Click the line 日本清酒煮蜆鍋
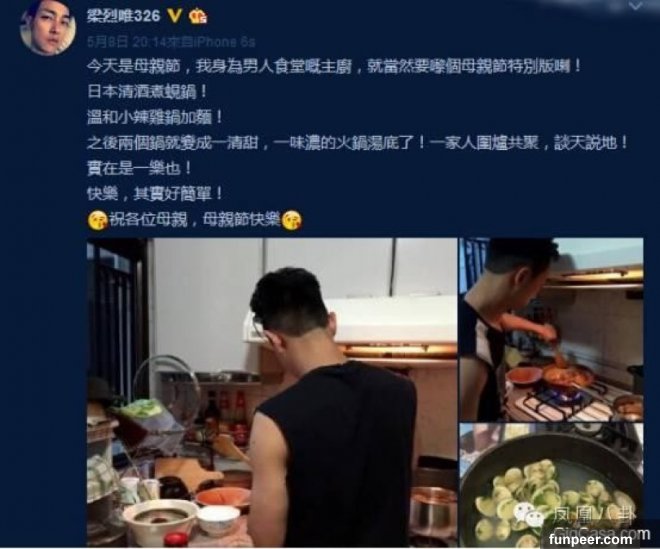The height and width of the screenshot is (549, 660). tap(147, 92)
